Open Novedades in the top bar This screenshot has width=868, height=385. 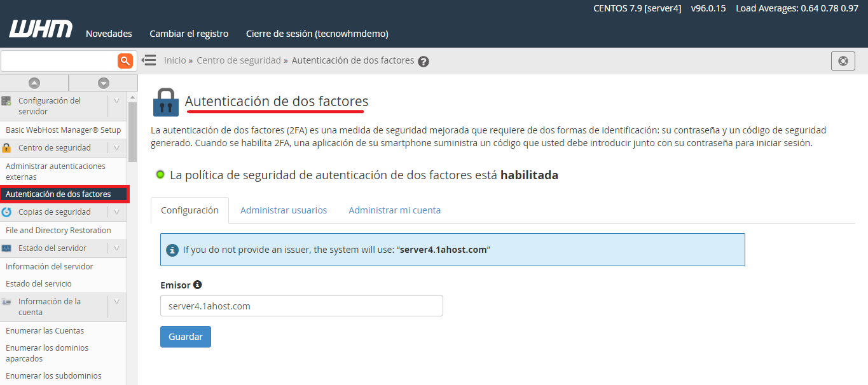[109, 34]
